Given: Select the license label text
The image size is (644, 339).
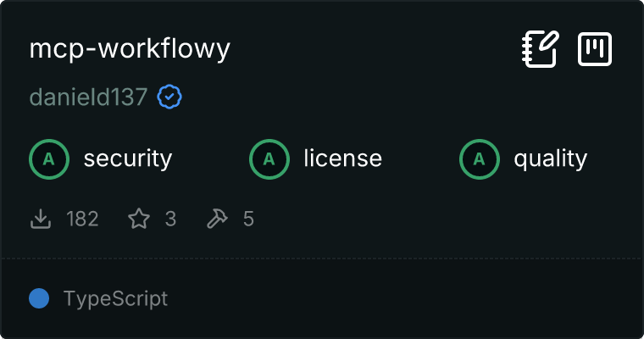Looking at the screenshot, I should 342,158.
